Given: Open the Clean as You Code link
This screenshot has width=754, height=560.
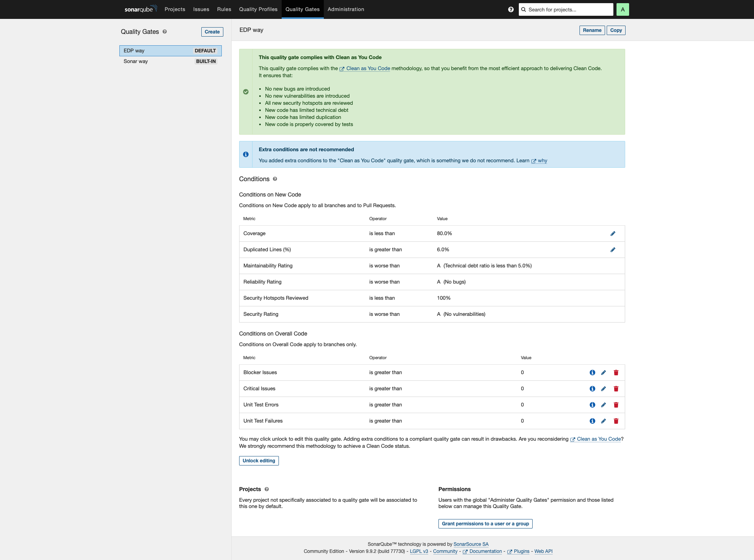Looking at the screenshot, I should pyautogui.click(x=368, y=68).
